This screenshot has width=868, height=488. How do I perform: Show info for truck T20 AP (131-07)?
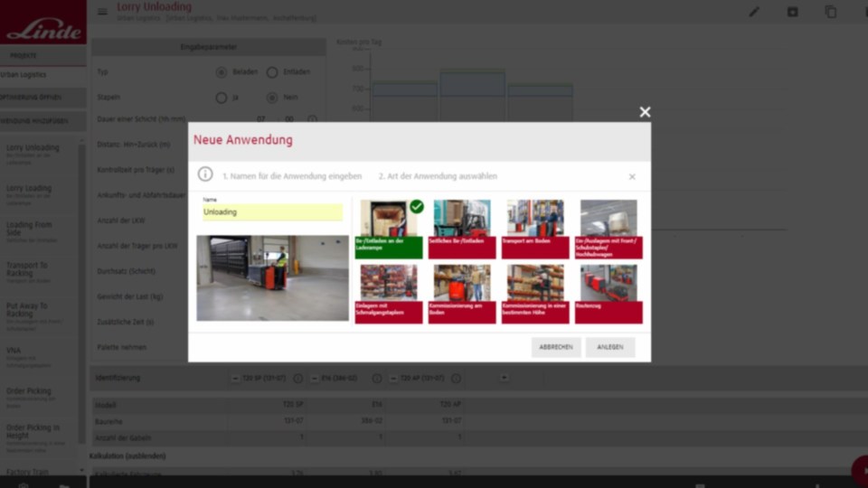(x=456, y=379)
